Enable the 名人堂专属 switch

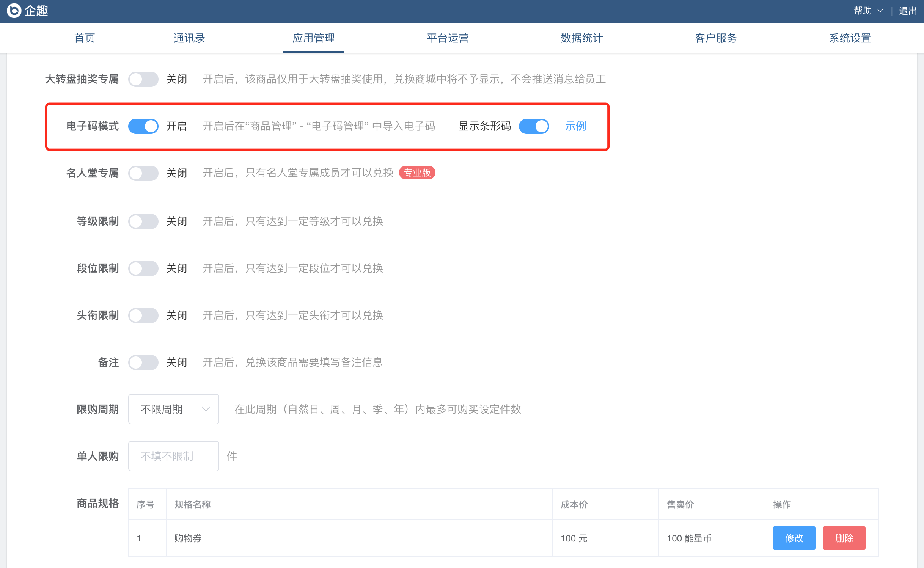tap(143, 173)
